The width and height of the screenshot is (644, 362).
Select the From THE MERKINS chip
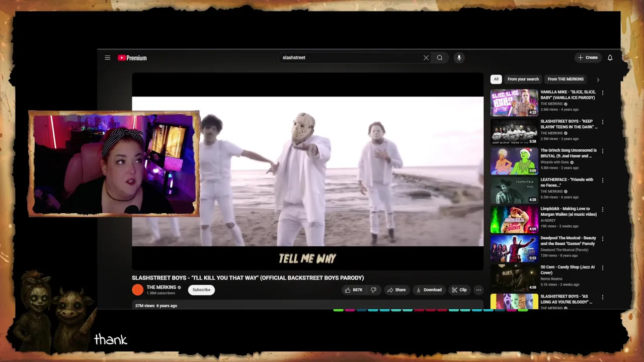pos(566,79)
